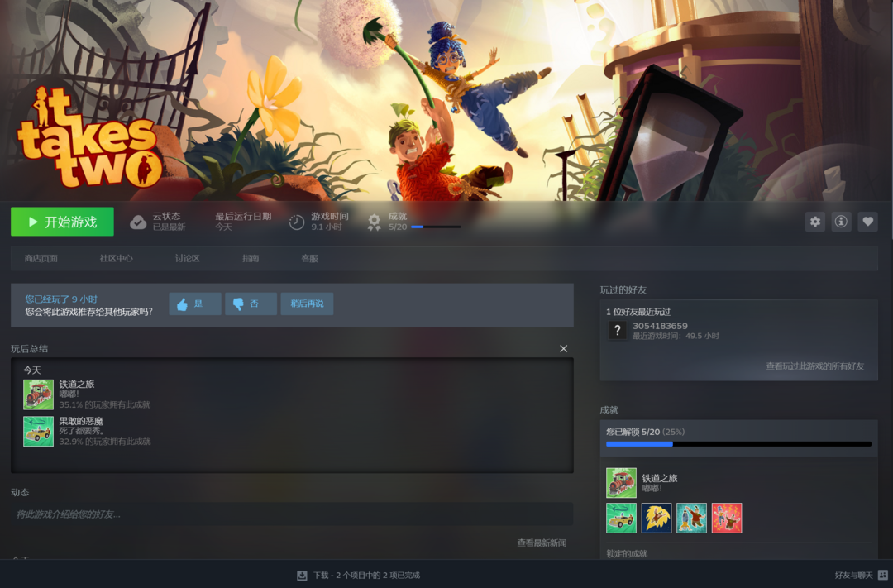
Task: Click green car achievement icon in sidebar
Action: pyautogui.click(x=621, y=518)
